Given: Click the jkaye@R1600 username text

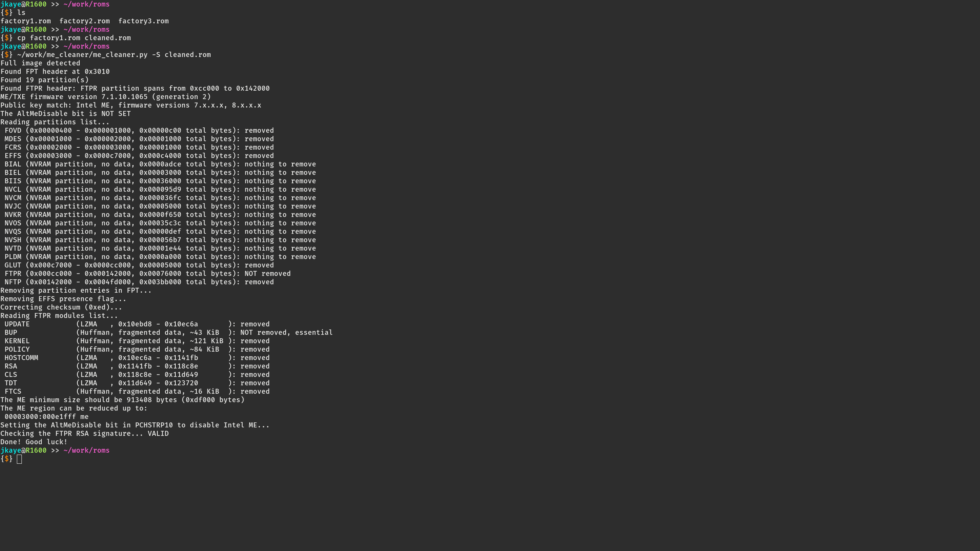Looking at the screenshot, I should (23, 4).
